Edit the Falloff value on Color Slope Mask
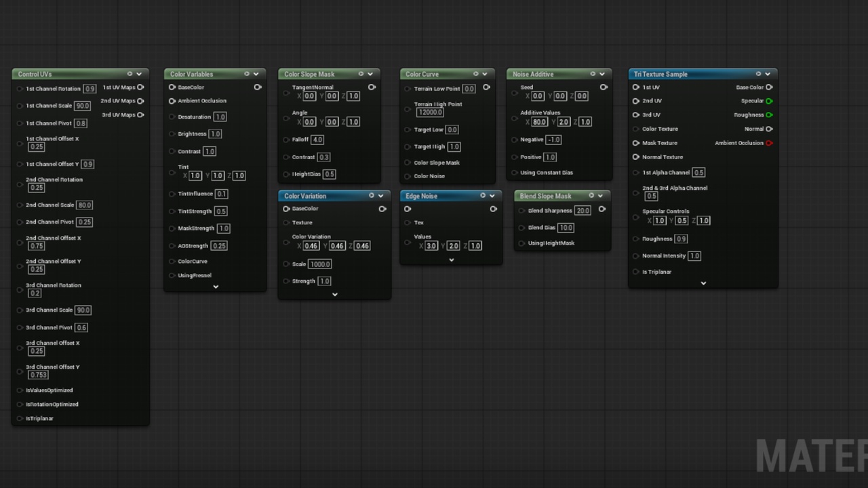This screenshot has width=868, height=488. click(317, 140)
